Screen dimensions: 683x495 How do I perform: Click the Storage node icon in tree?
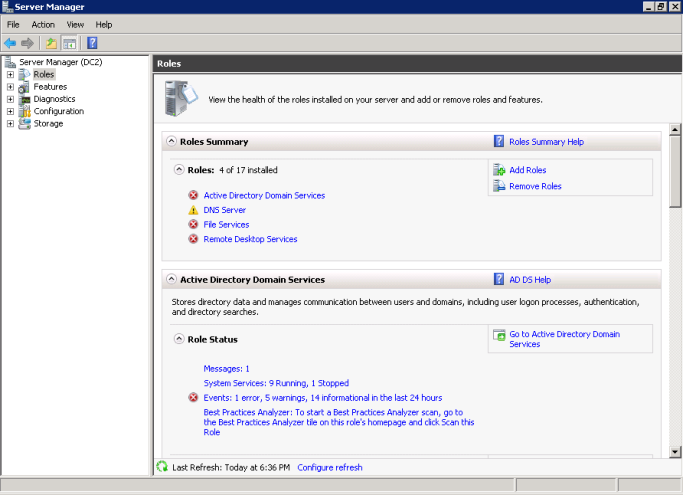(x=24, y=123)
